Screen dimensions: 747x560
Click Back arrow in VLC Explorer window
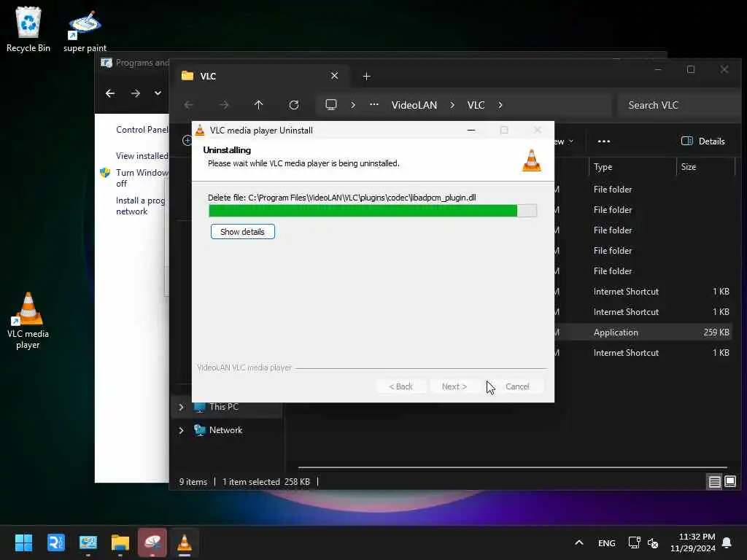pos(189,105)
